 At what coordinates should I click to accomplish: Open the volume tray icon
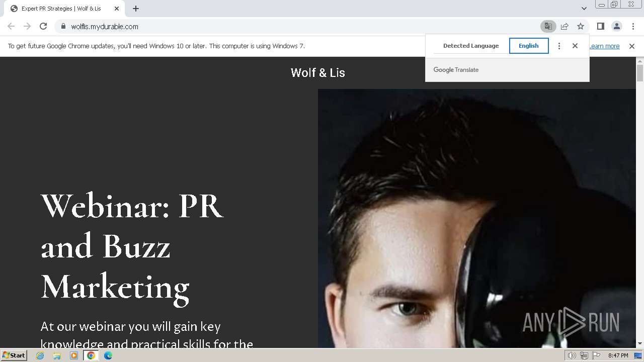pos(572,355)
